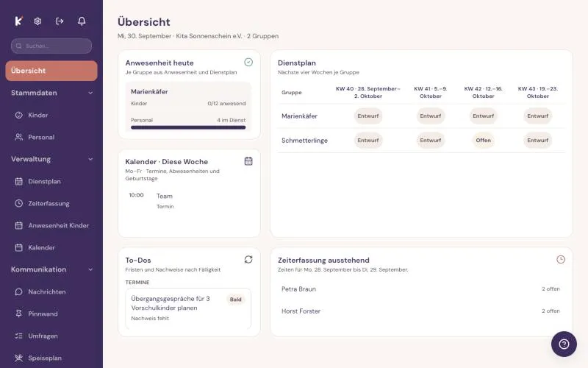Click Schmetterlinge KW 40 Entwurf badge
588x368 pixels.
point(368,141)
